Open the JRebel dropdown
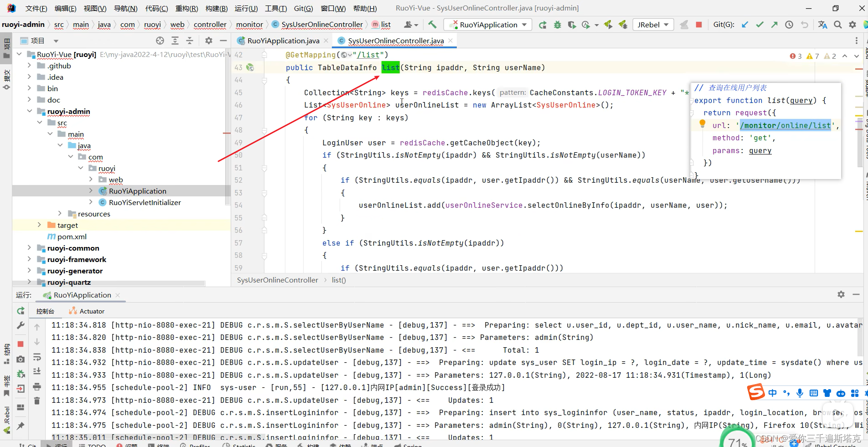The image size is (868, 447). (x=653, y=25)
